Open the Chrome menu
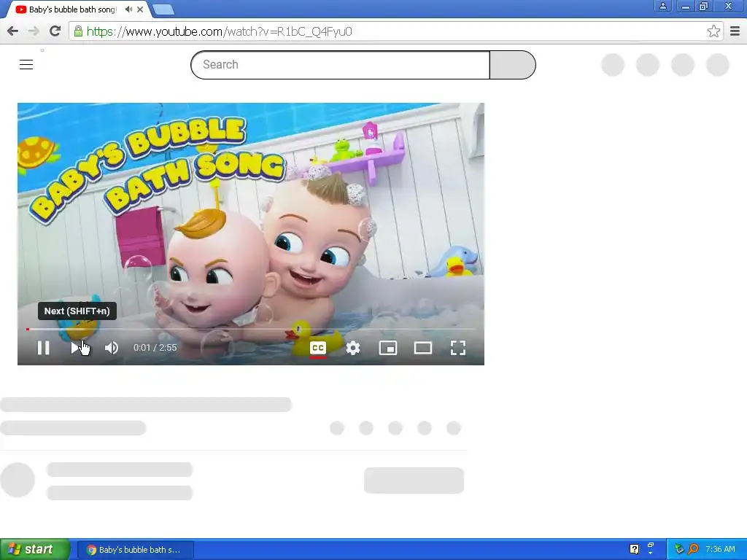The image size is (747, 560). point(735,31)
